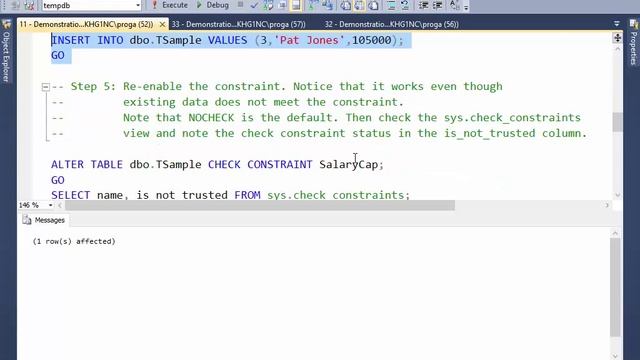The height and width of the screenshot is (360, 640).
Task: Click the editor scroll down arrow
Action: pos(618,195)
